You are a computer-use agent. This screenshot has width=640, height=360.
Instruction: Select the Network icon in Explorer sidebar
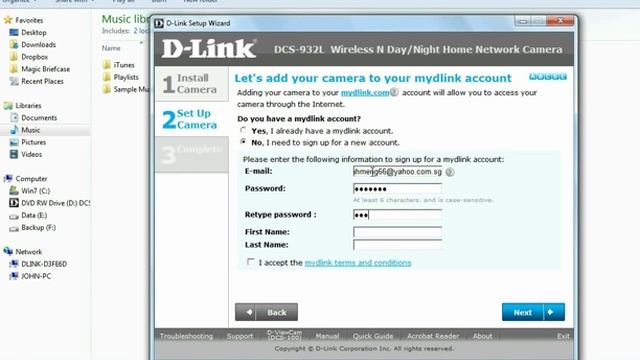point(8,251)
